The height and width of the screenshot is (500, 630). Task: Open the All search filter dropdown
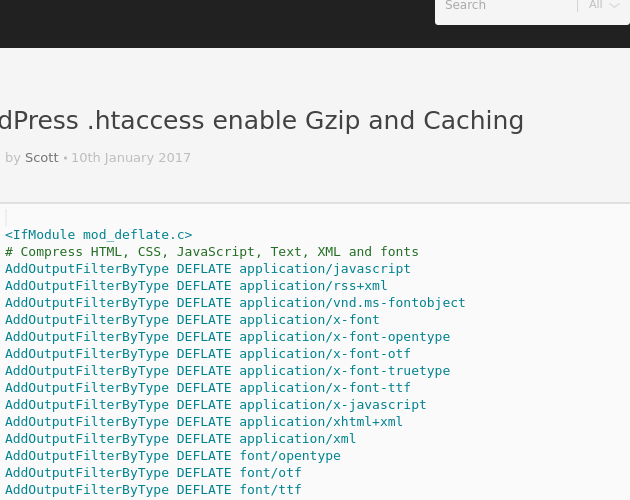604,5
